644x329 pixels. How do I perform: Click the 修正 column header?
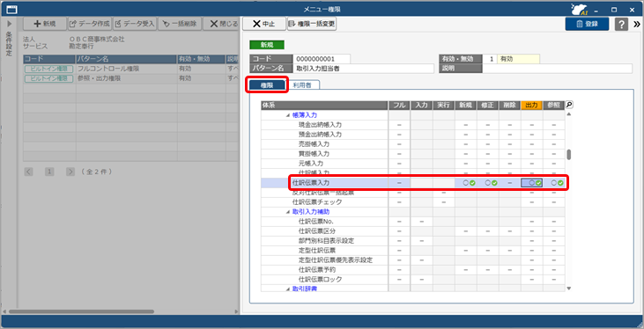coord(488,106)
